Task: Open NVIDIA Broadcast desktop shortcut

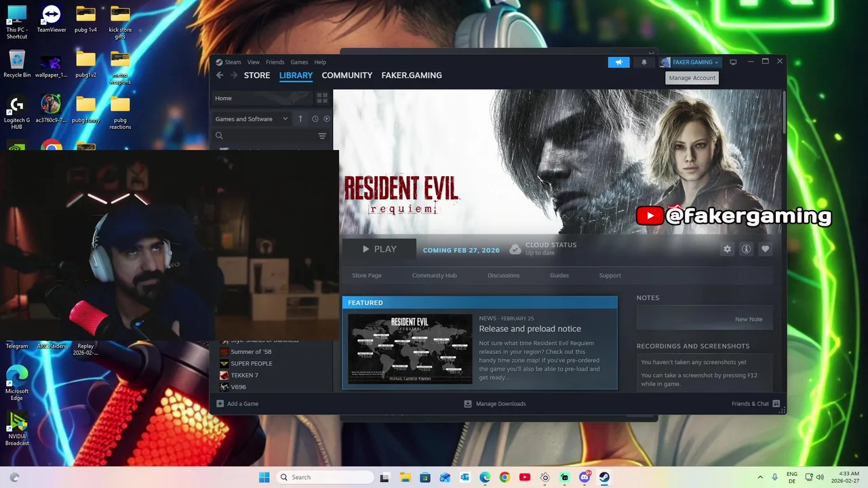Action: pyautogui.click(x=17, y=428)
